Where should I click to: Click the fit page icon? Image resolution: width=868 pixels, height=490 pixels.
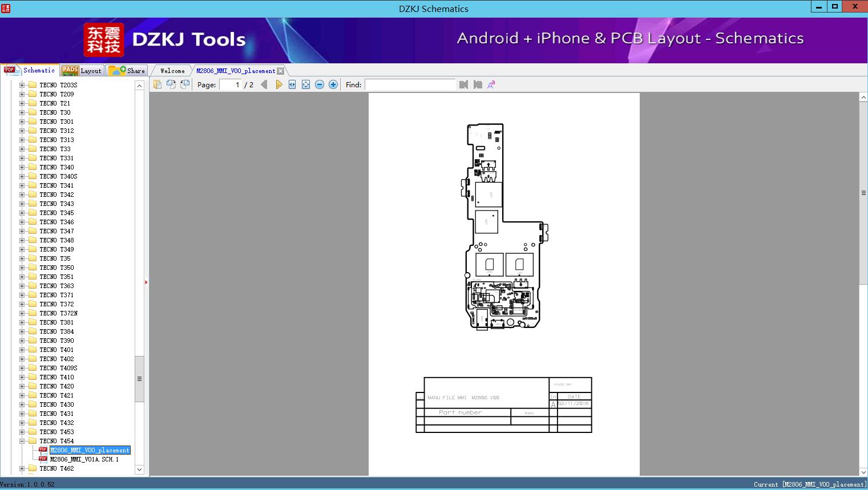point(306,84)
